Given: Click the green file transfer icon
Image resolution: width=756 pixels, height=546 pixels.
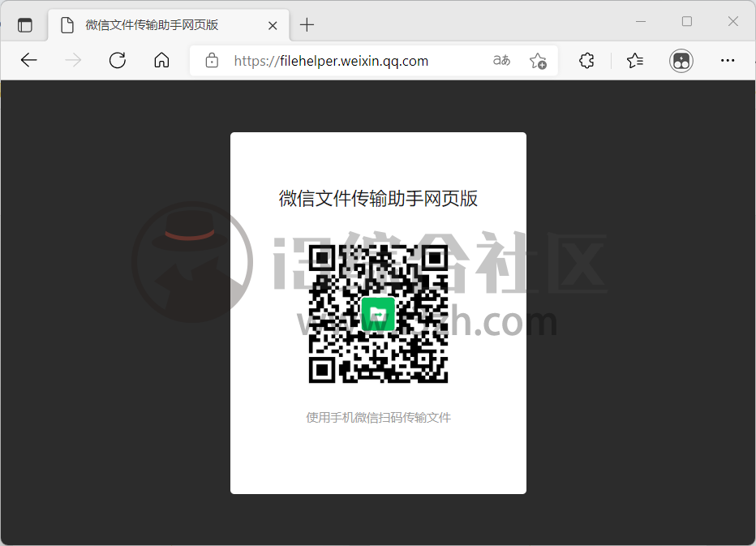Looking at the screenshot, I should tap(379, 314).
